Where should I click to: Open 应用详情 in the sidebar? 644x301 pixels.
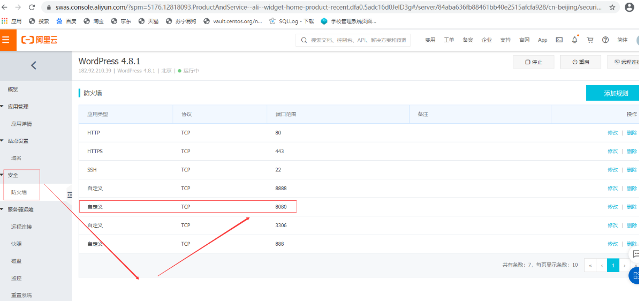pos(21,124)
